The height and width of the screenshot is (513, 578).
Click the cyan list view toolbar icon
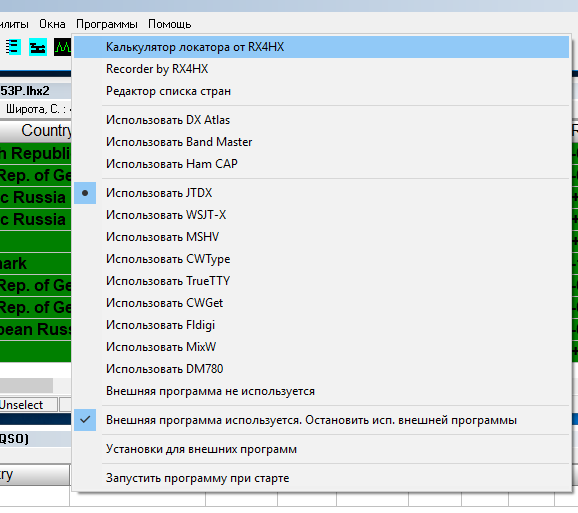(13, 47)
